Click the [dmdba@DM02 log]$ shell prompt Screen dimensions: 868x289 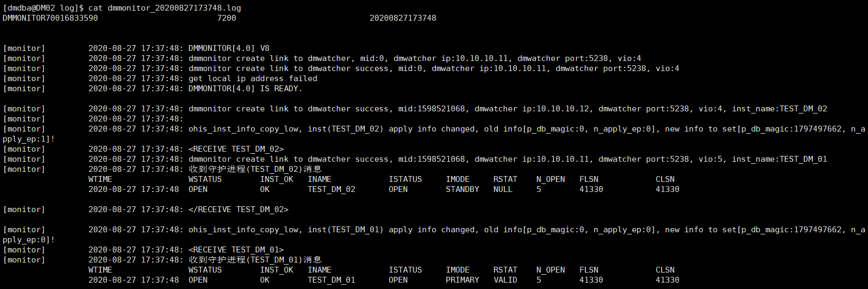pyautogui.click(x=43, y=8)
